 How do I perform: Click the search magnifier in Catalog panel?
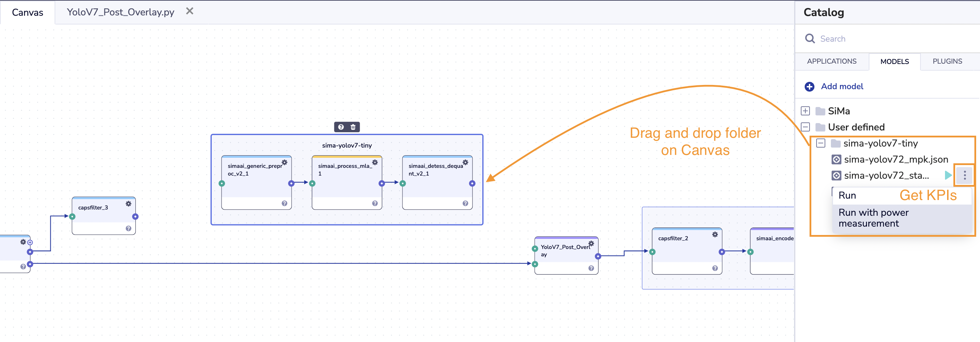coord(810,39)
